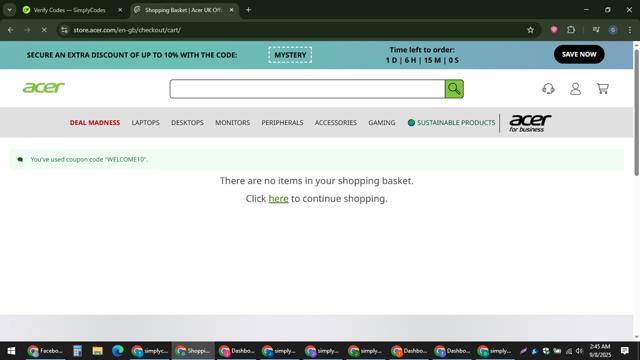This screenshot has width=640, height=360.
Task: Open Microsoft Edge from the taskbar
Action: pyautogui.click(x=118, y=351)
